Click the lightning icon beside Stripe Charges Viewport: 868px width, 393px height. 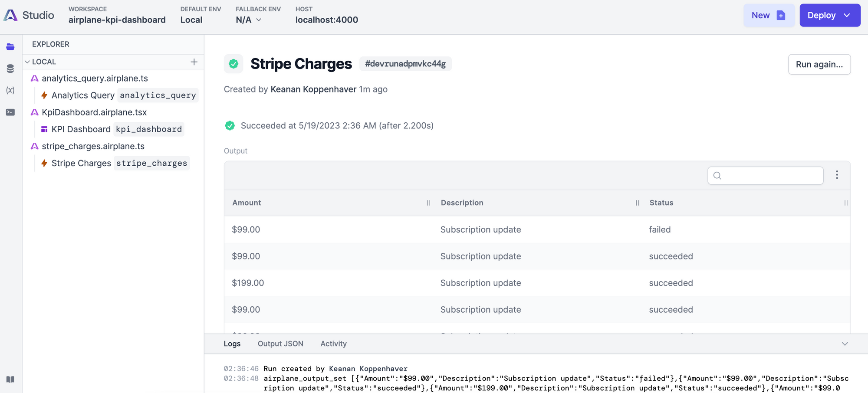44,164
